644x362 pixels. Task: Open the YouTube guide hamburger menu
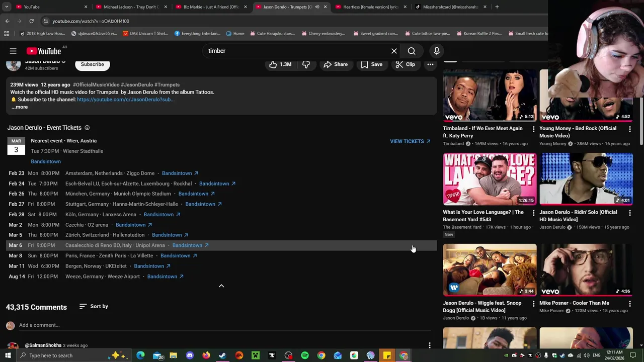(x=13, y=51)
